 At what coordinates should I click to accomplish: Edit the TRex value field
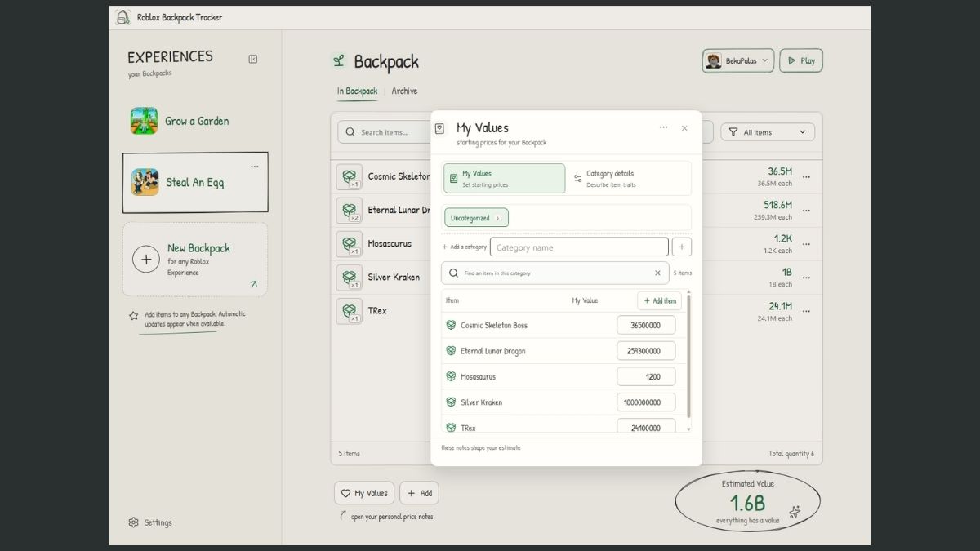[x=646, y=426]
